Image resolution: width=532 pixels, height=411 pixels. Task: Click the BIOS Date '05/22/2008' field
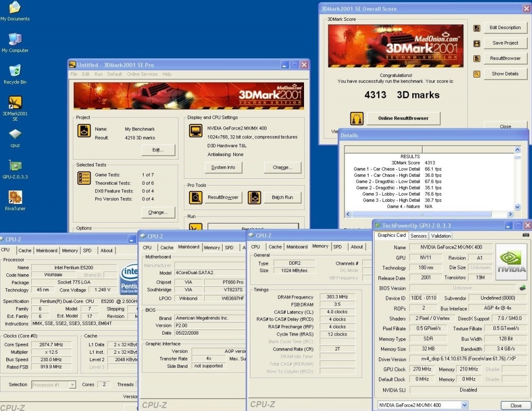pyautogui.click(x=210, y=333)
